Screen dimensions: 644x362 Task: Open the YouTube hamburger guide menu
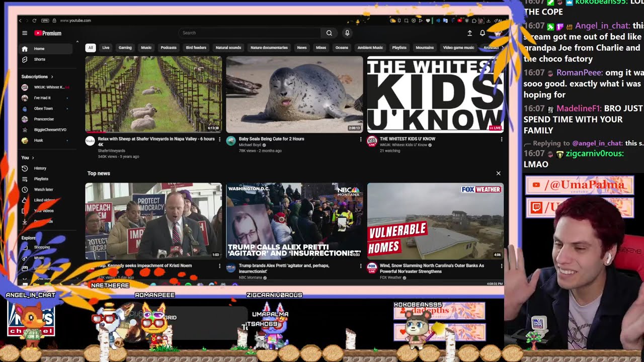[x=25, y=33]
